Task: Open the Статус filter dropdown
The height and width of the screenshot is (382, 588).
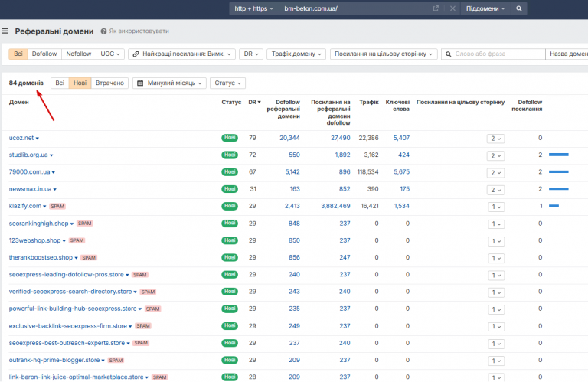Action: coord(227,83)
